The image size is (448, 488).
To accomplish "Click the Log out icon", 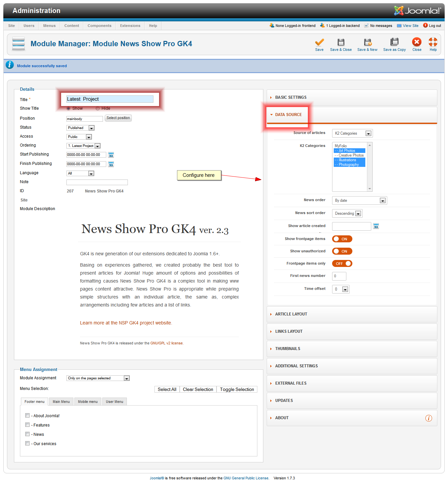I will pos(425,25).
